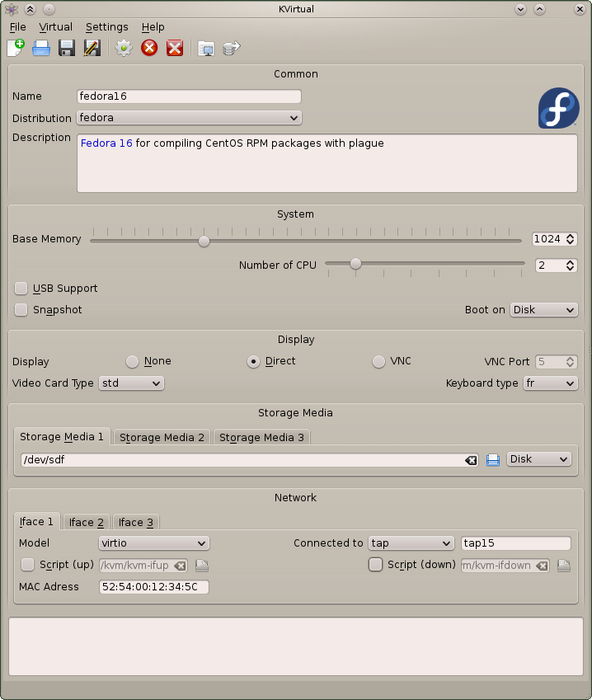Switch to Iface 3 tab
This screenshot has width=592, height=700.
pyautogui.click(x=136, y=523)
